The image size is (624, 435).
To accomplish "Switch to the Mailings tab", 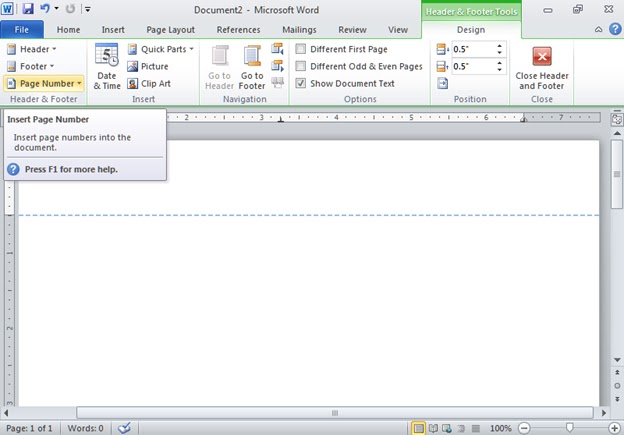I will [299, 30].
